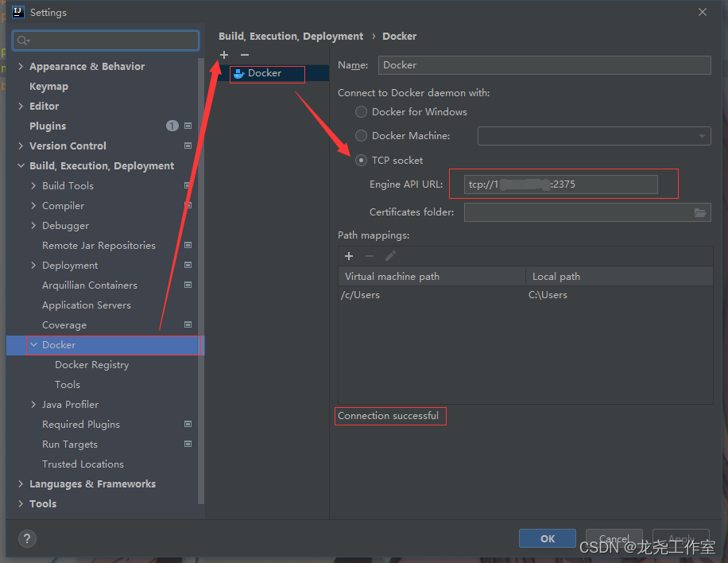Click the Apply button
The width and height of the screenshot is (728, 563).
coord(681,538)
